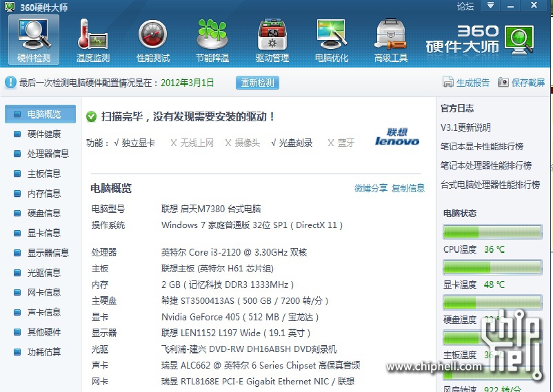Open V3.1更新说明 update notes

tap(465, 127)
